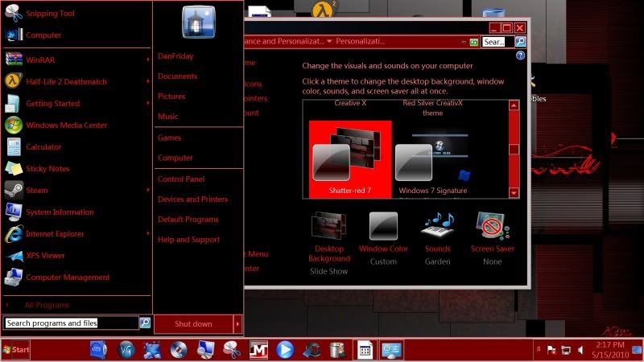The width and height of the screenshot is (644, 362).
Task: Click the Personalization window search field
Action: tap(497, 42)
